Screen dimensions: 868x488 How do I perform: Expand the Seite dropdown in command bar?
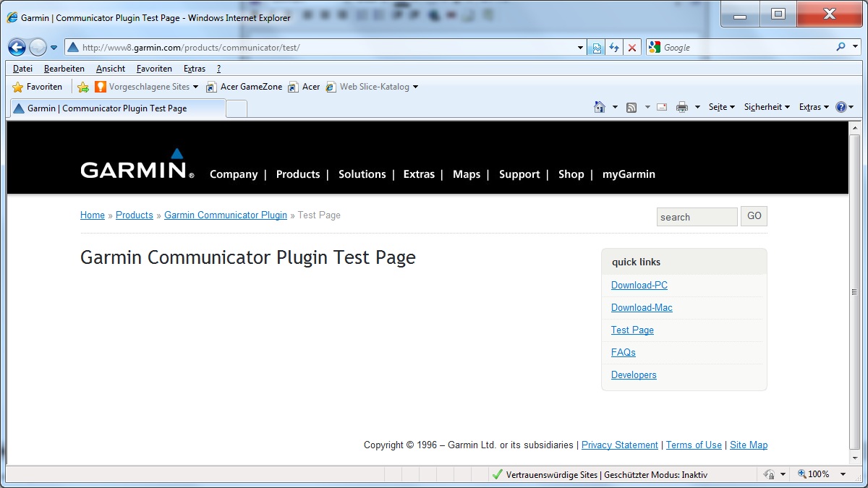pos(721,107)
